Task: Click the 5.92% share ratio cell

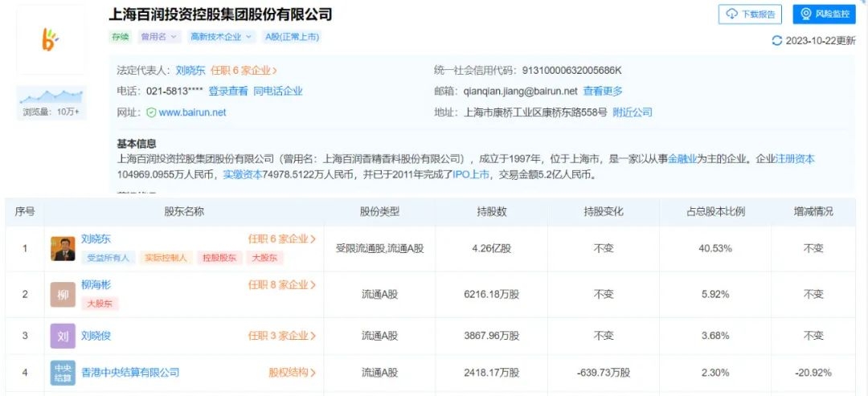Action: click(715, 294)
